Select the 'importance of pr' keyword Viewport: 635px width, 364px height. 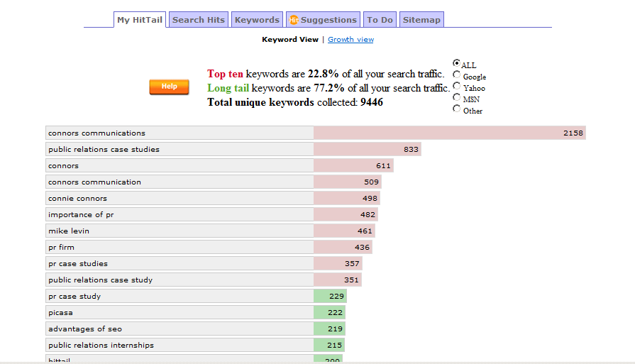180,214
